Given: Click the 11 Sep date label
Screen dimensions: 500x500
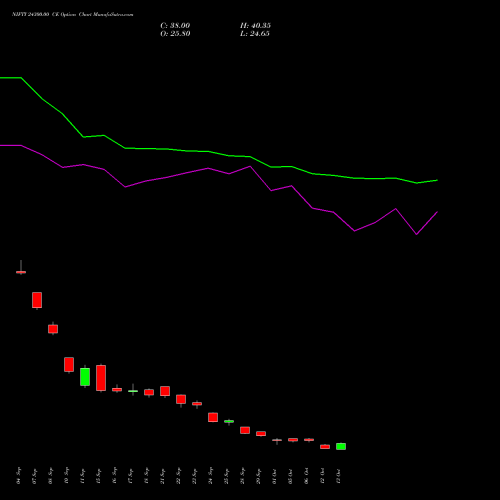Looking at the screenshot, I should pos(82,476).
